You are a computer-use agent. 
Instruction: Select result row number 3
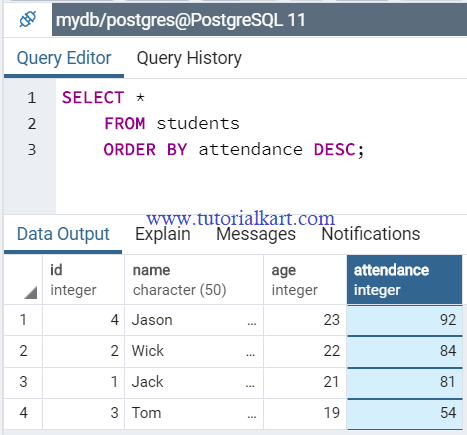click(x=23, y=382)
